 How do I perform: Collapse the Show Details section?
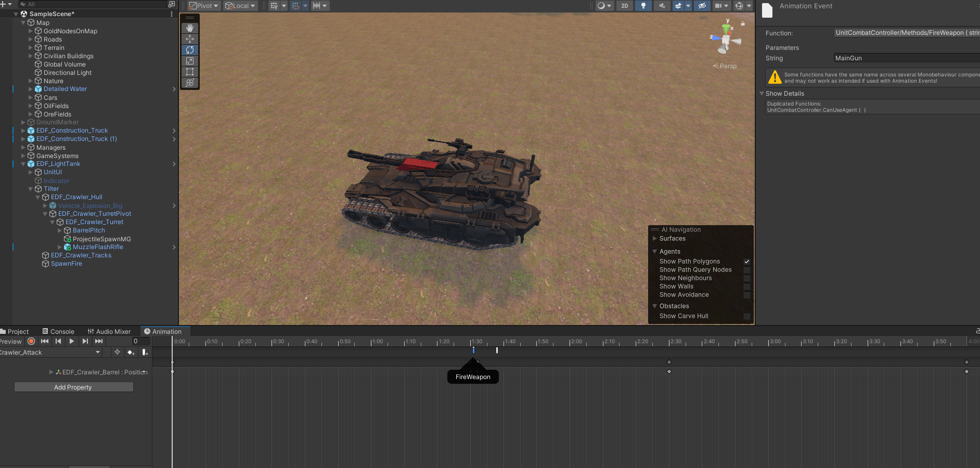coord(762,94)
